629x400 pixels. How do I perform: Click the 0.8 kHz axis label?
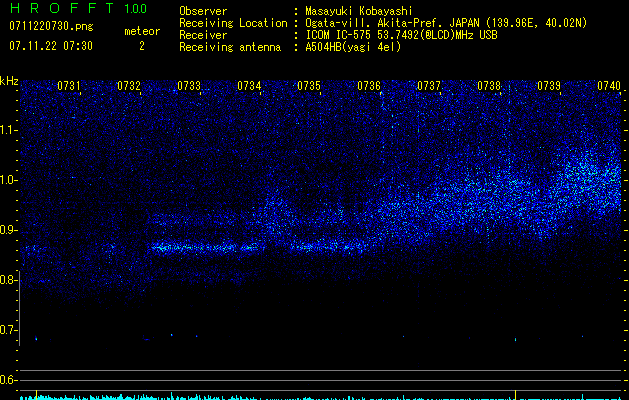point(8,280)
